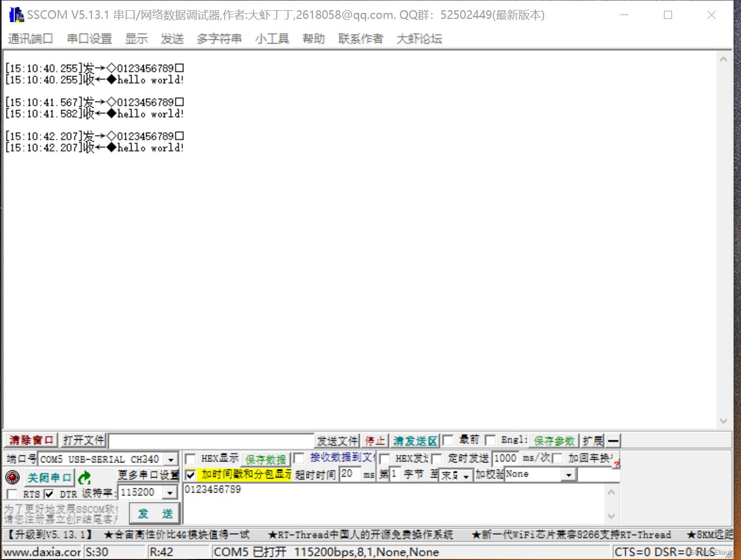The image size is (741, 560).
Task: Enable the RTS checkbox
Action: point(12,494)
